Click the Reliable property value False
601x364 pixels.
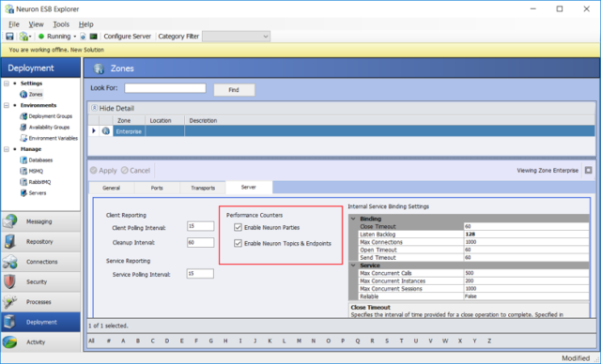[526, 296]
